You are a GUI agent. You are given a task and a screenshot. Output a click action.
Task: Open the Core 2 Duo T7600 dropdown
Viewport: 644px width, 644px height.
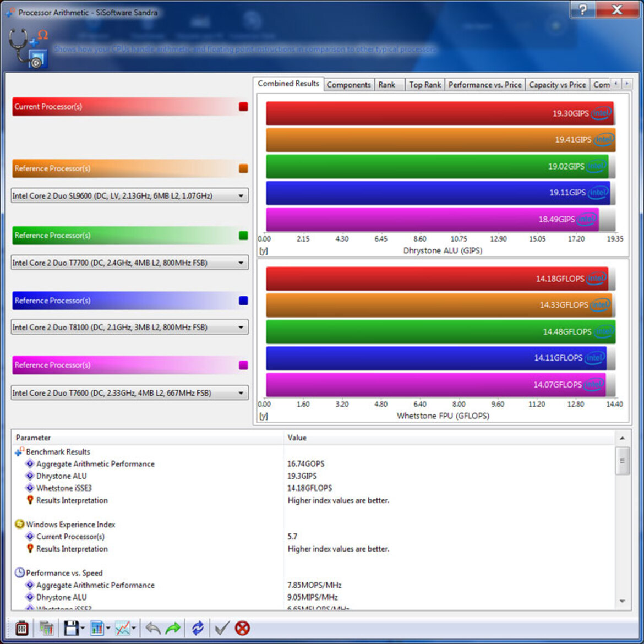130,392
